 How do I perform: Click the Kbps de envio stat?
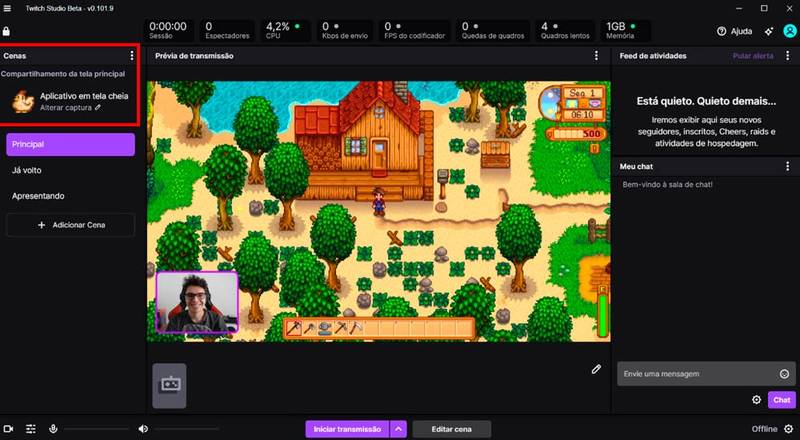click(344, 31)
